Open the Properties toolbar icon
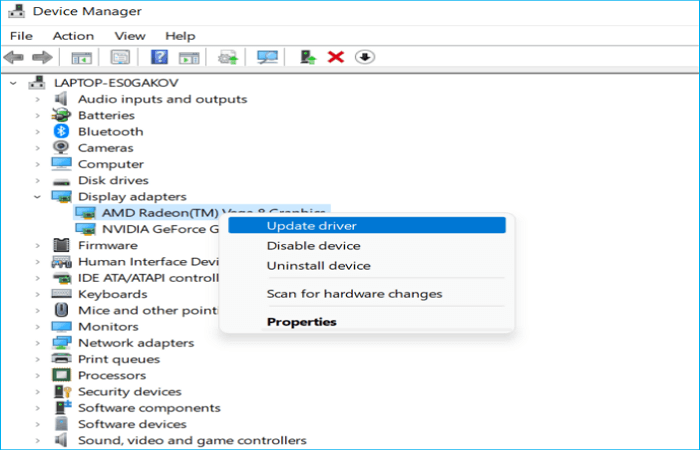 coord(120,57)
